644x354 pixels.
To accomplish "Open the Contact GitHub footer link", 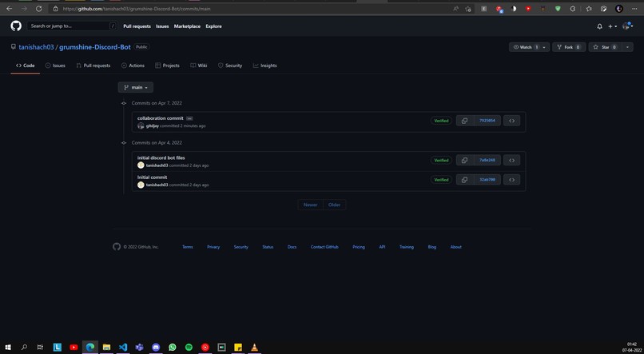I will (x=324, y=247).
